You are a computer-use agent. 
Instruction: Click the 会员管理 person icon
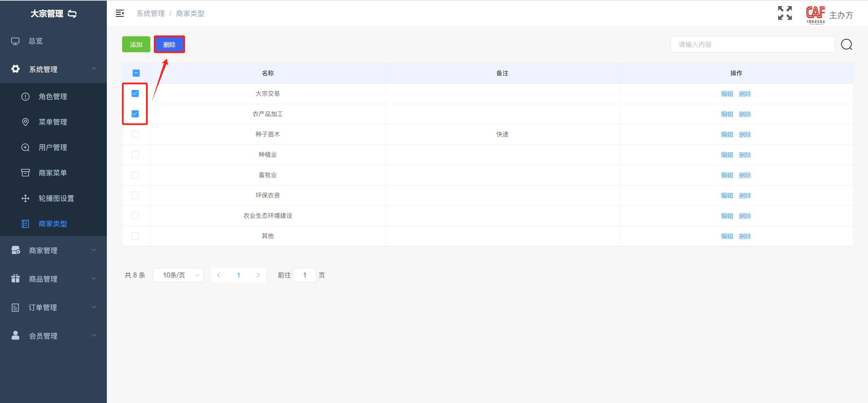pyautogui.click(x=15, y=335)
